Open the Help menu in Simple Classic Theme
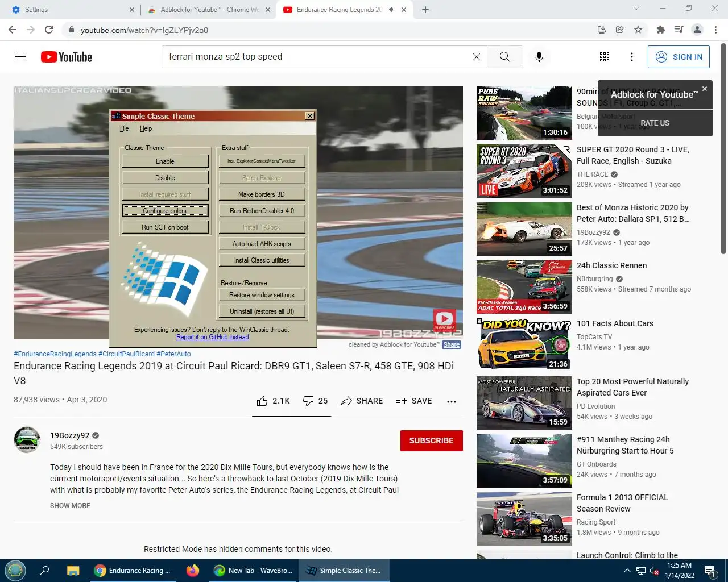The width and height of the screenshot is (728, 582). click(x=146, y=128)
